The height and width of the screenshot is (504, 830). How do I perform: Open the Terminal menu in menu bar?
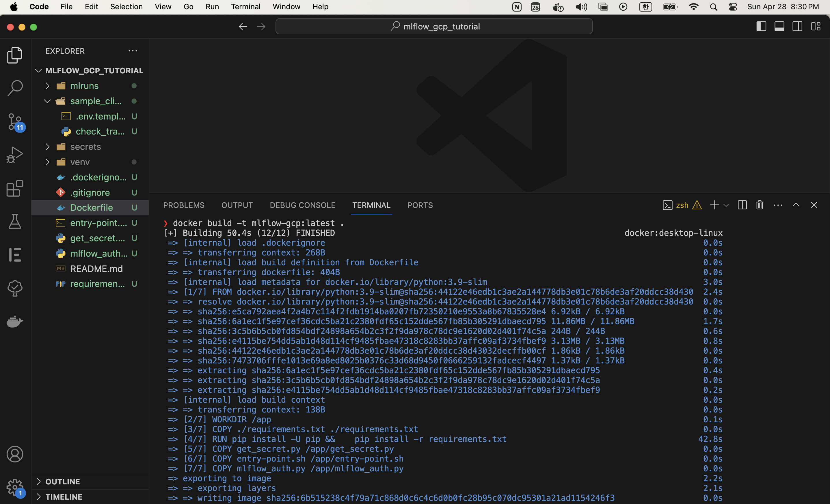pos(245,7)
